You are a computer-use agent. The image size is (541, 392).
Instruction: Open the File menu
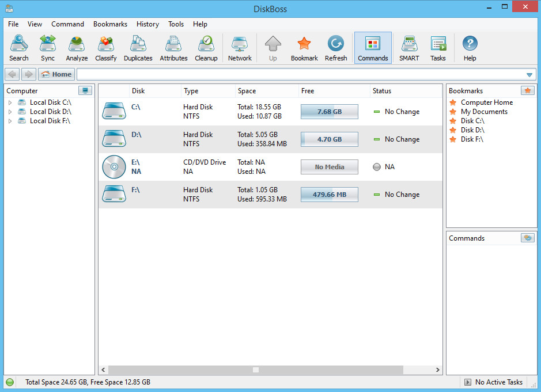pos(13,24)
